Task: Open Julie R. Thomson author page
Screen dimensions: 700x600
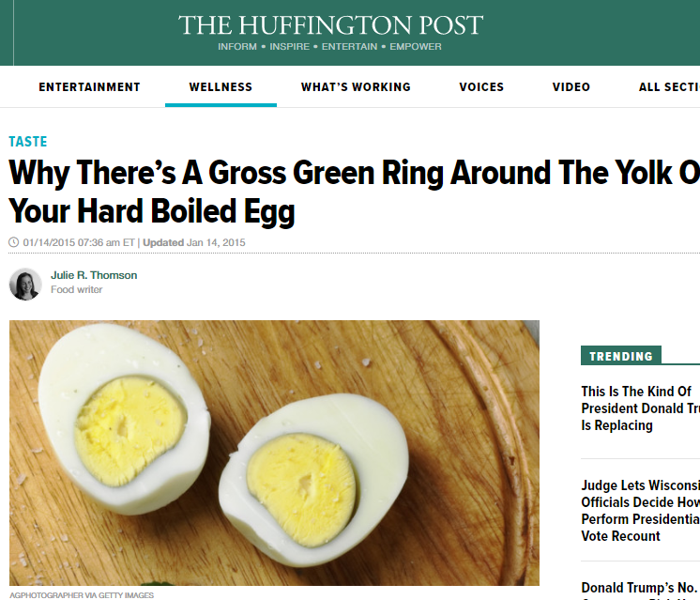Action: click(94, 275)
